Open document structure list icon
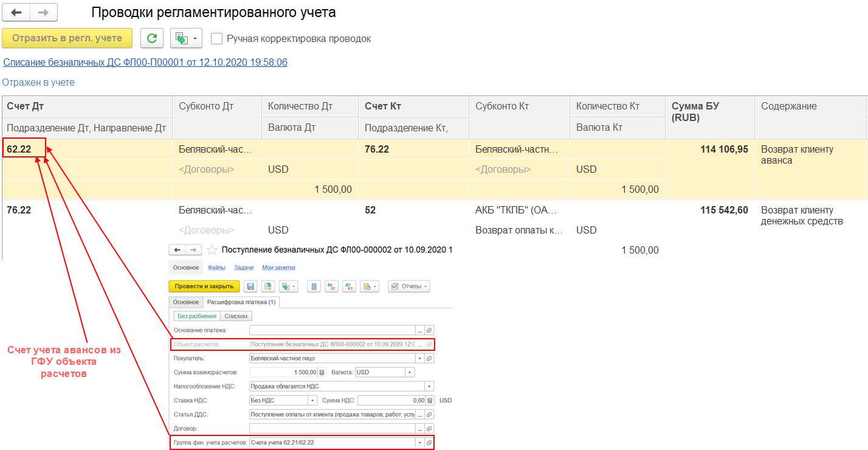The height and width of the screenshot is (450, 868). (x=314, y=286)
